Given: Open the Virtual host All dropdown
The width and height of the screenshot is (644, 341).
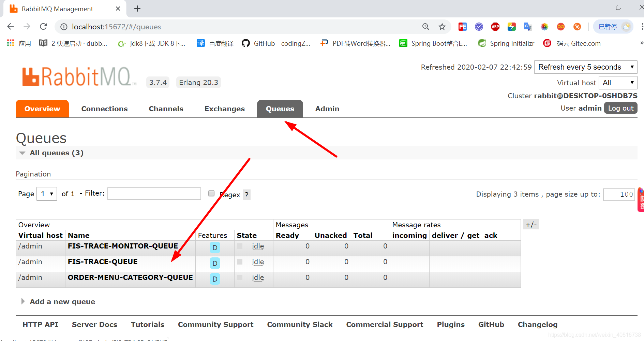Looking at the screenshot, I should pos(618,83).
